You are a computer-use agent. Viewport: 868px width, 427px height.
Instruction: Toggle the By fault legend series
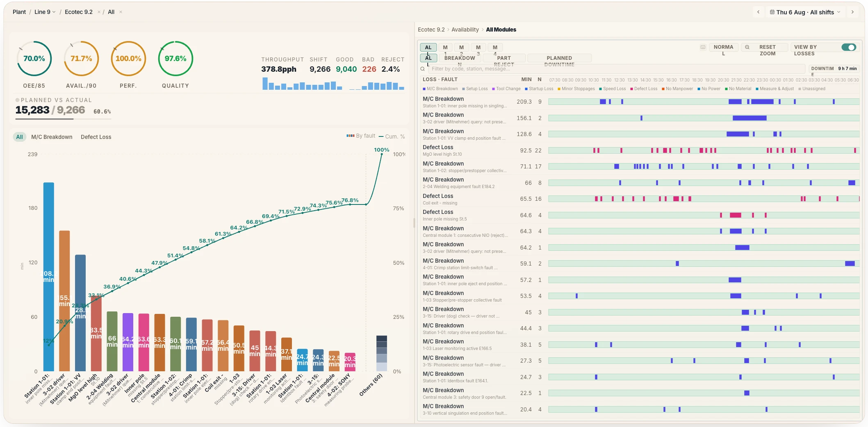(x=361, y=136)
